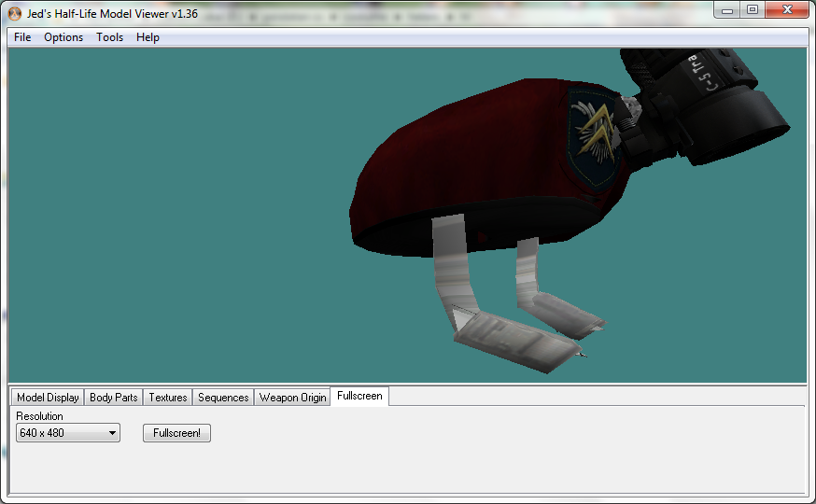Switch to the Model Display tab
This screenshot has width=816, height=504.
48,398
